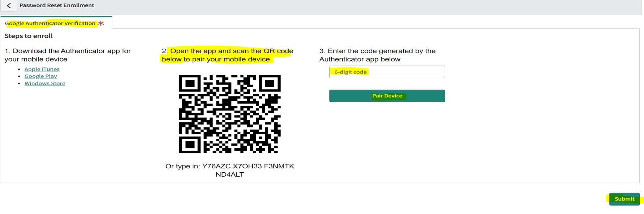Click the Password Reset Enrollment title
The width and height of the screenshot is (644, 214).
(x=57, y=5)
